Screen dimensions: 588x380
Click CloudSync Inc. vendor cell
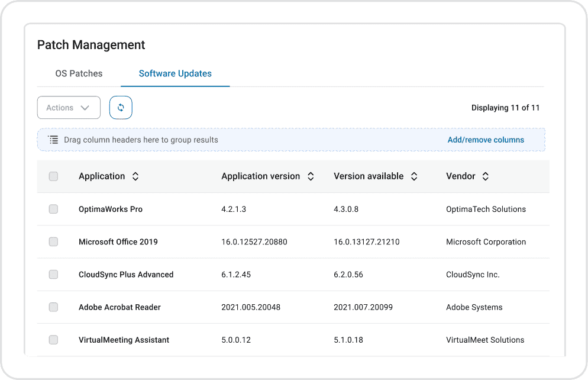coord(473,275)
